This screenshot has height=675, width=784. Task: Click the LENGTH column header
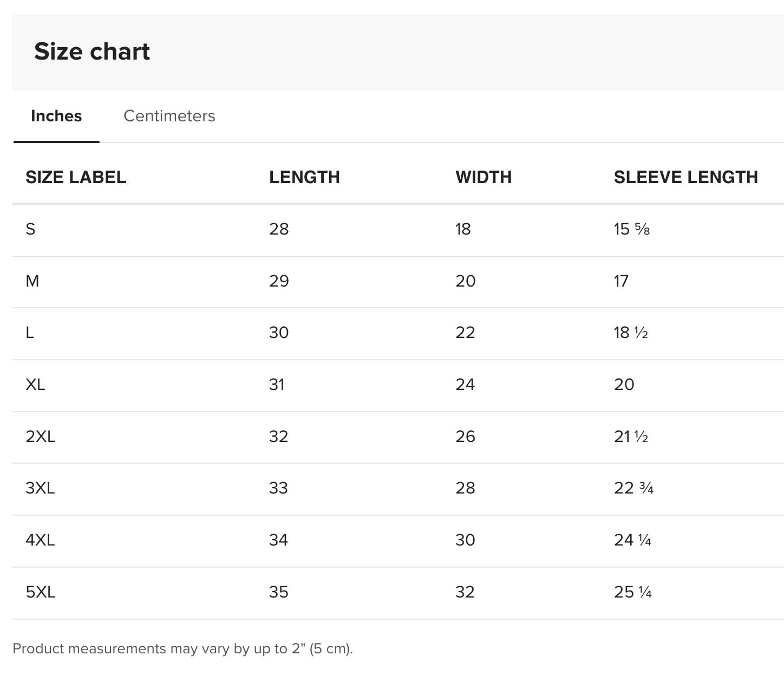pos(304,177)
